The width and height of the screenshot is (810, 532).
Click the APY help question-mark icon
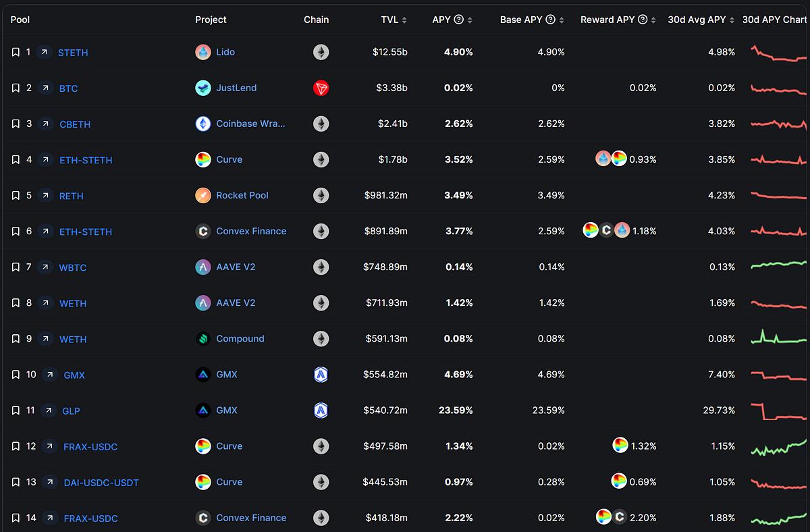point(459,20)
